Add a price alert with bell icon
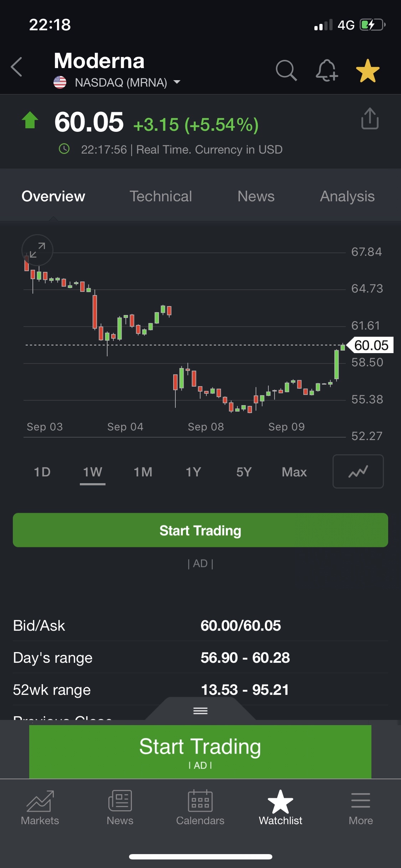This screenshot has height=868, width=401. point(327,70)
